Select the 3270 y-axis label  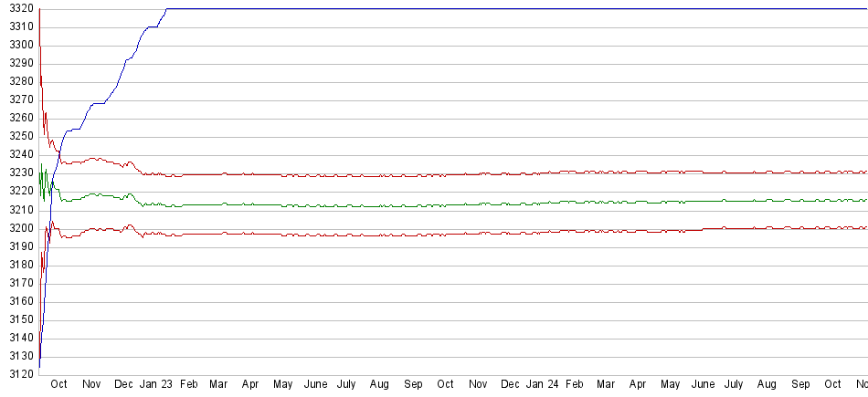pos(21,100)
